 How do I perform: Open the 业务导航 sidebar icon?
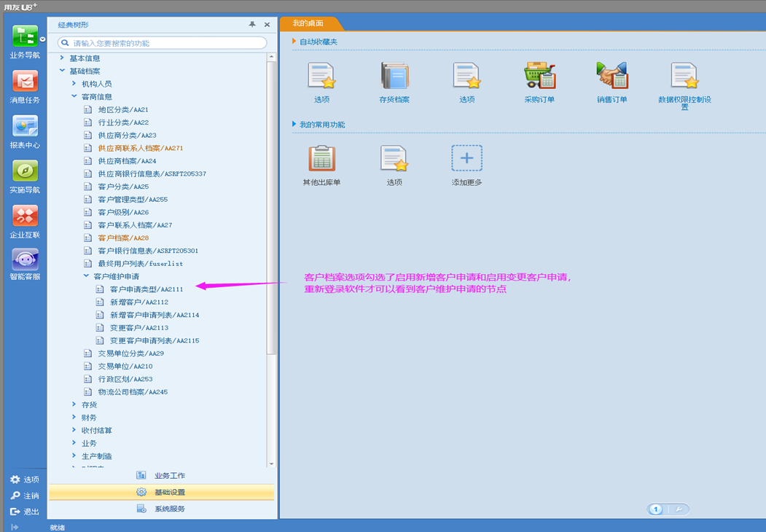[x=25, y=36]
